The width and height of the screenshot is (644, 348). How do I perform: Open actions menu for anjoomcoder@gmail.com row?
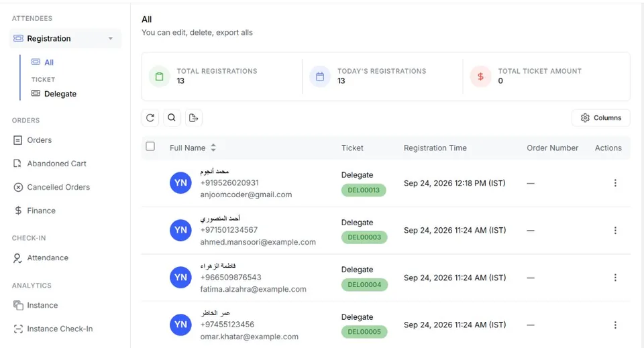point(615,183)
